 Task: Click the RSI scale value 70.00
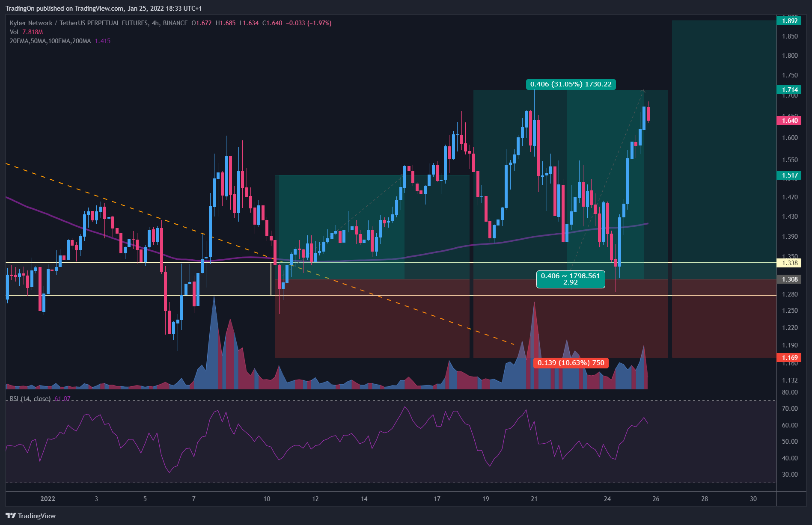[x=790, y=409]
